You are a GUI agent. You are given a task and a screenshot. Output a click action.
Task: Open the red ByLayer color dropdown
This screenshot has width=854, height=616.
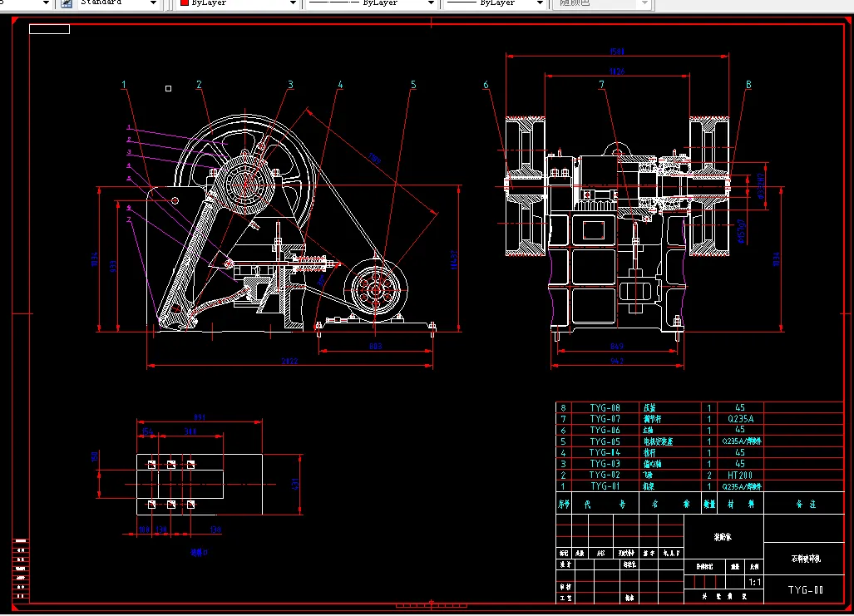point(238,2)
